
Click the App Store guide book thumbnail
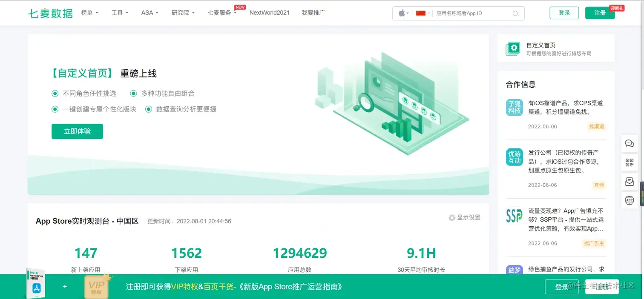pos(37,284)
